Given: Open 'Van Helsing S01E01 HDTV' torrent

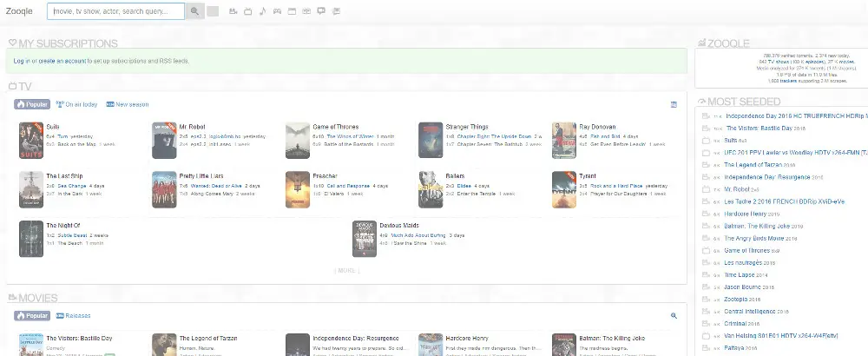Looking at the screenshot, I should pos(782,336).
